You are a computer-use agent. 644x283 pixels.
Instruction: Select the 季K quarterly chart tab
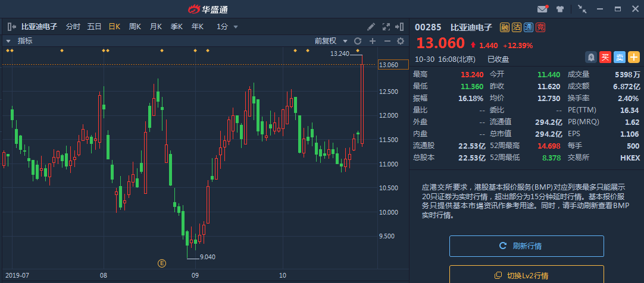click(x=177, y=27)
